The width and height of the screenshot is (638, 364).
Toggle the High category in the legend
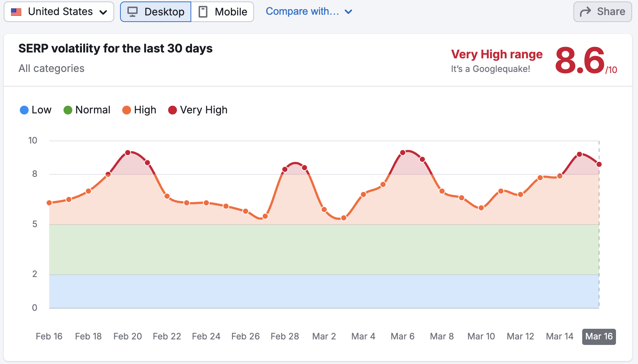pos(139,110)
